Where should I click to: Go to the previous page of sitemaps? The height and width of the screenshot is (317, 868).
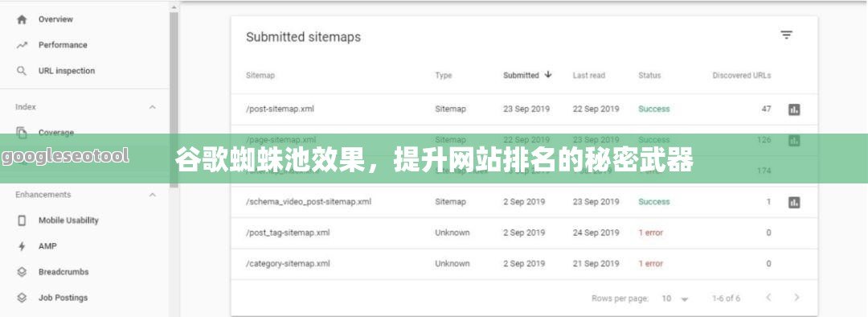(768, 298)
